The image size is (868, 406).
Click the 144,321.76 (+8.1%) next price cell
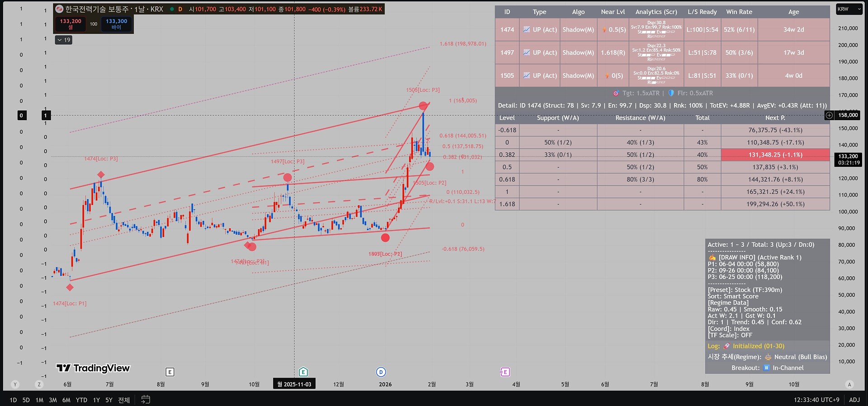tap(775, 179)
